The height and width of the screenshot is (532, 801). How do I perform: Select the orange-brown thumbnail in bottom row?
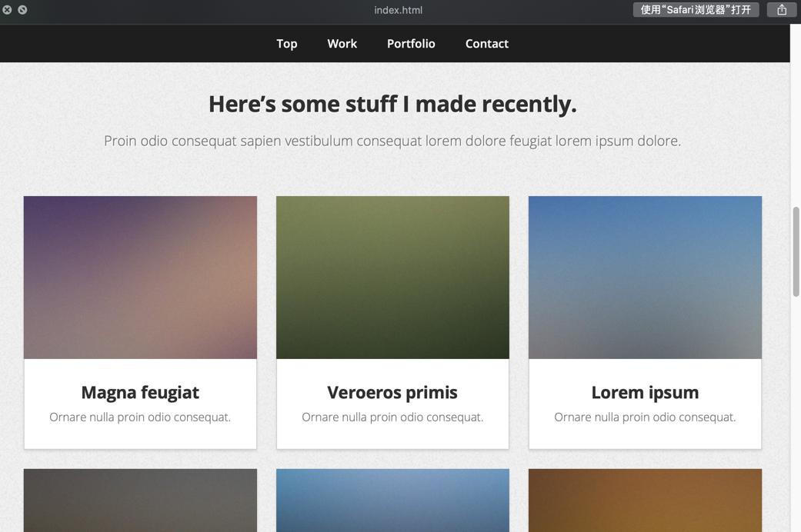click(645, 500)
